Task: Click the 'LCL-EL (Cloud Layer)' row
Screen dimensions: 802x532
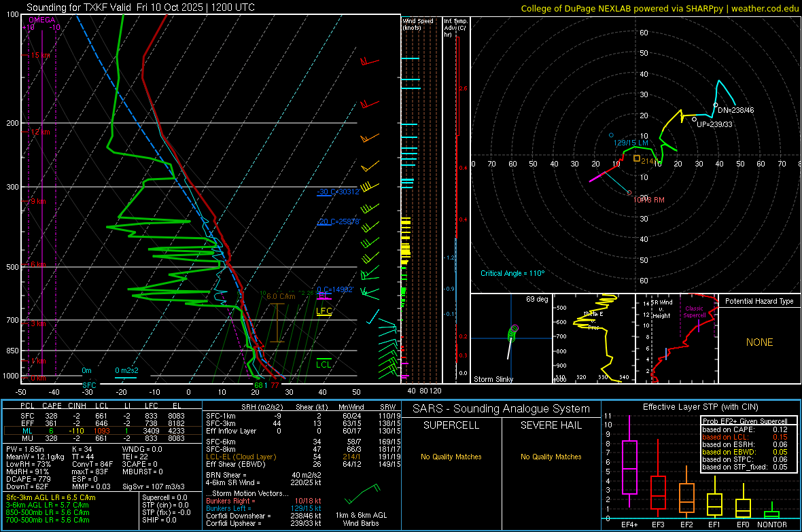Action: [x=303, y=457]
